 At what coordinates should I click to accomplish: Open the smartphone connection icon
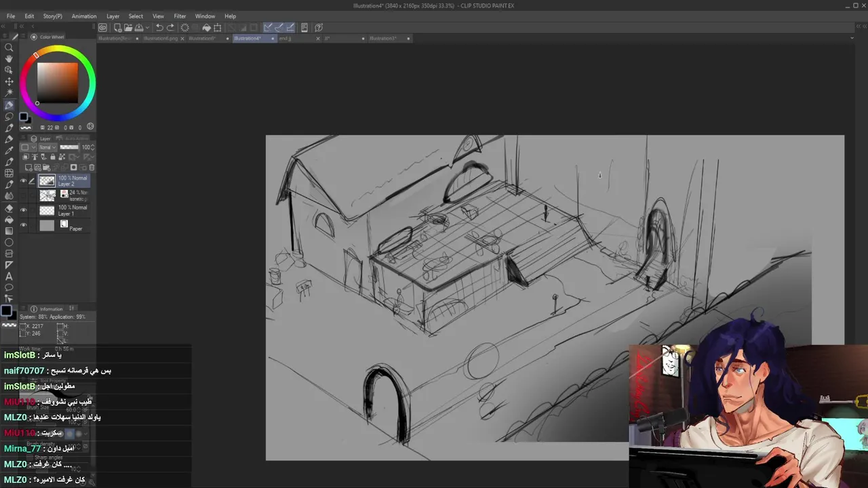pos(304,28)
